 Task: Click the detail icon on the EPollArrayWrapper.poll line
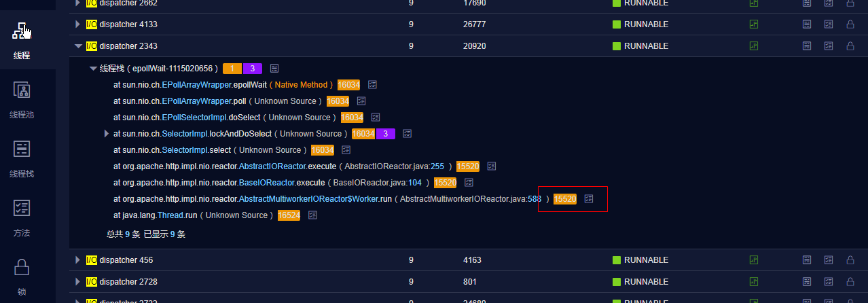(361, 101)
